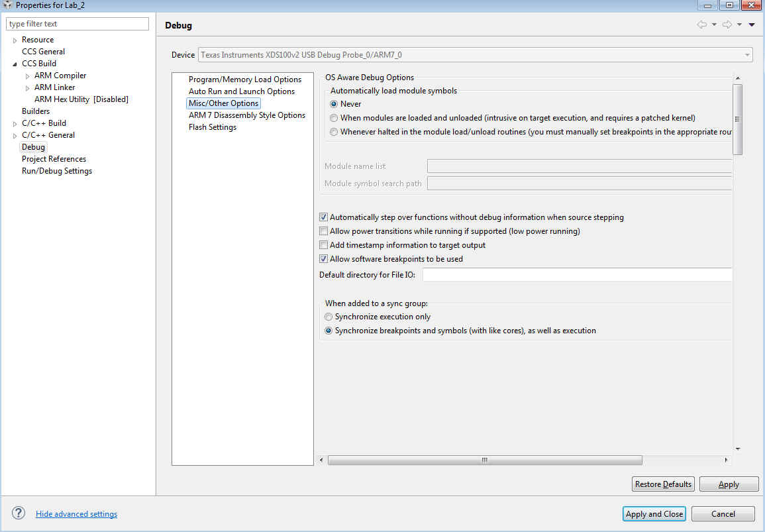Open Program/Memory Load Options

[245, 79]
